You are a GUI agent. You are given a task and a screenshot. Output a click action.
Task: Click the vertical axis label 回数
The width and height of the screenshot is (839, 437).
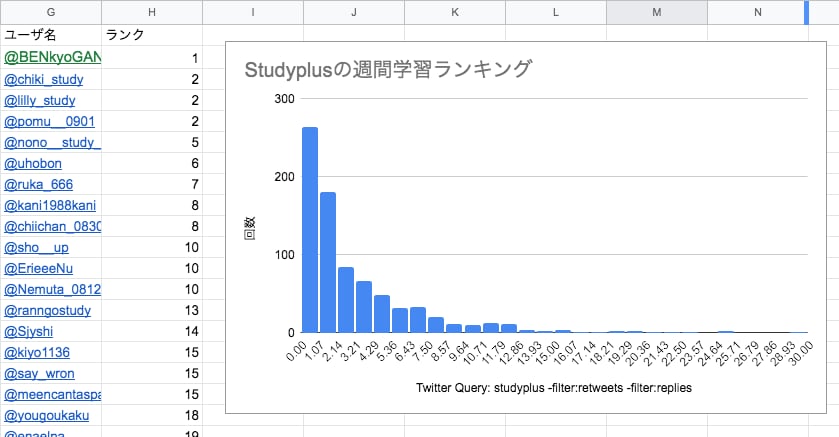(250, 228)
